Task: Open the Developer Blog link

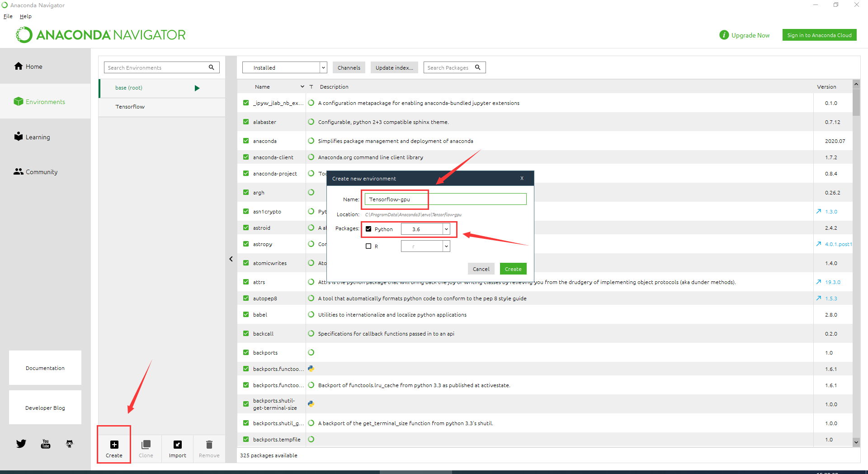Action: pos(45,408)
